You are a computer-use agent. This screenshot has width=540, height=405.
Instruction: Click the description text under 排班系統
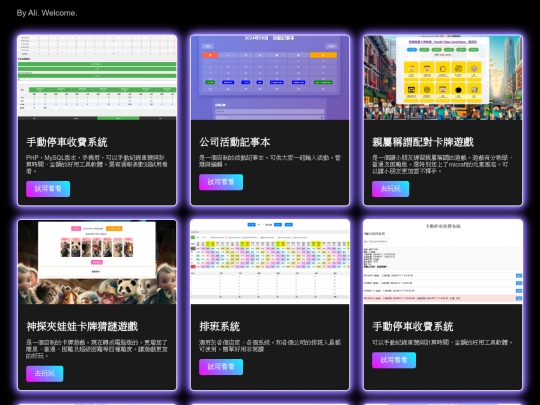[270, 345]
